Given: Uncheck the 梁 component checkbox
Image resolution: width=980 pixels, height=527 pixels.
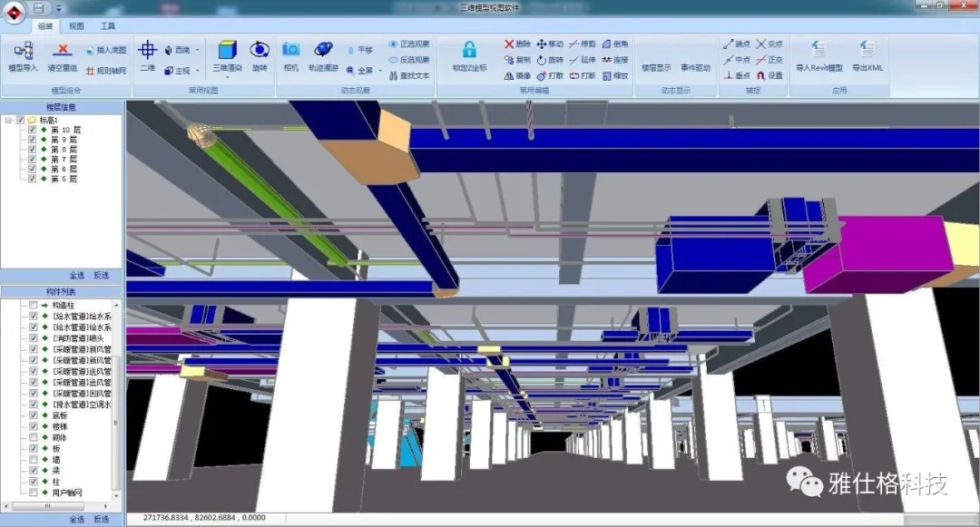Looking at the screenshot, I should tap(34, 471).
